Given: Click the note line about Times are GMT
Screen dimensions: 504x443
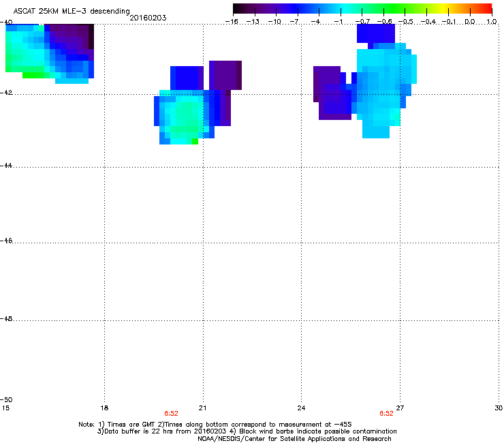Looking at the screenshot, I should (215, 425).
